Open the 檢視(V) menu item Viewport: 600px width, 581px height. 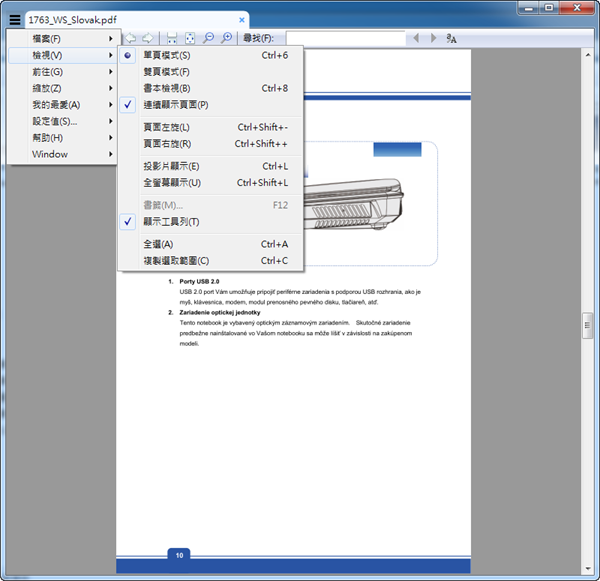[x=62, y=55]
